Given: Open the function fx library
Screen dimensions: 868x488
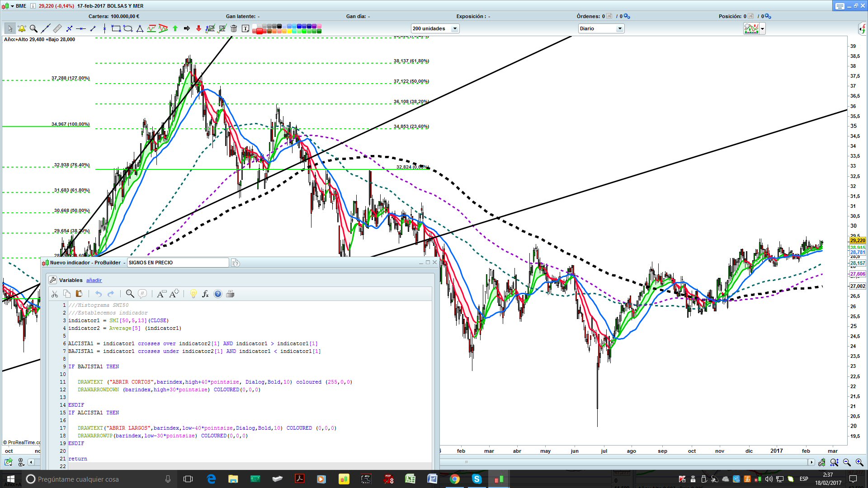Looking at the screenshot, I should tap(205, 294).
